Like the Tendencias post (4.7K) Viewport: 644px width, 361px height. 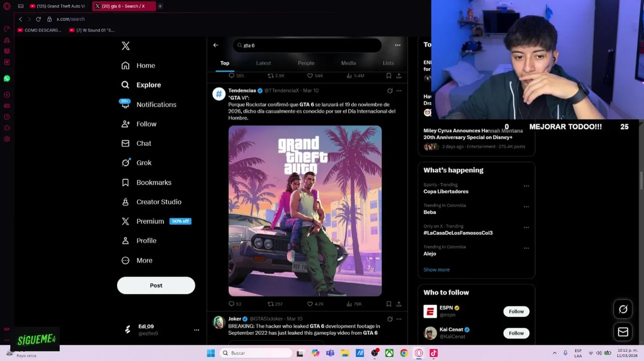pyautogui.click(x=315, y=304)
